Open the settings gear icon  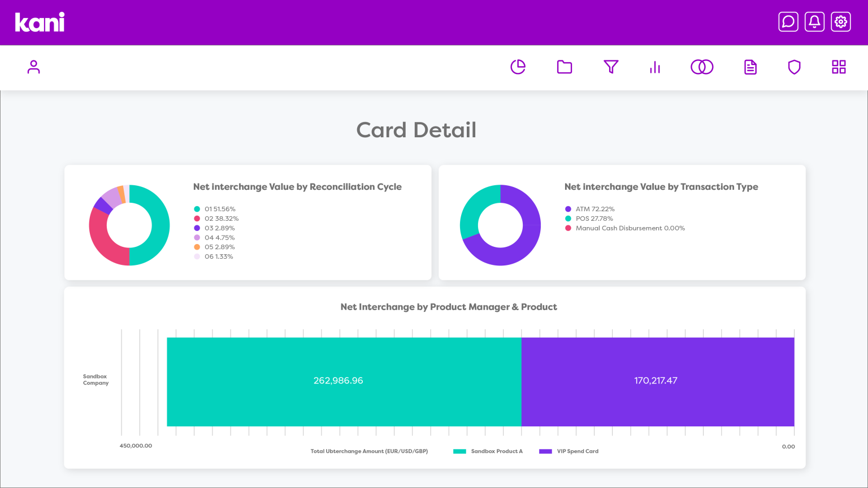click(x=841, y=22)
